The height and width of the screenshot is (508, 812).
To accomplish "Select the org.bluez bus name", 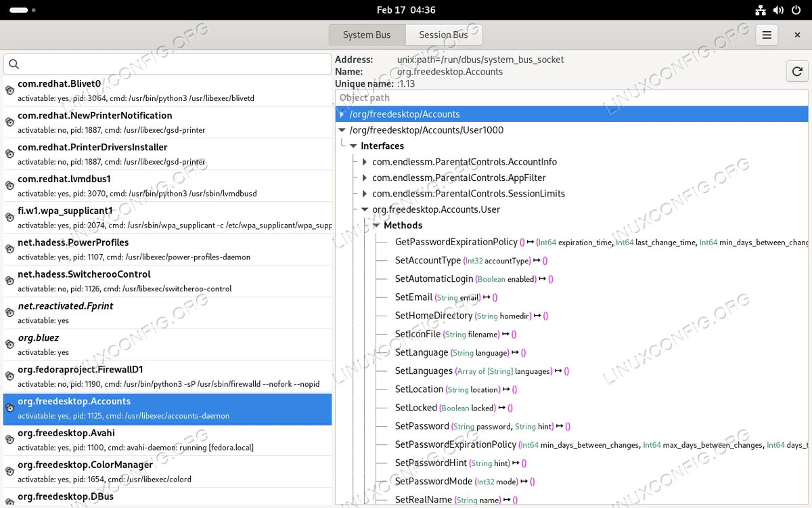I will point(167,345).
